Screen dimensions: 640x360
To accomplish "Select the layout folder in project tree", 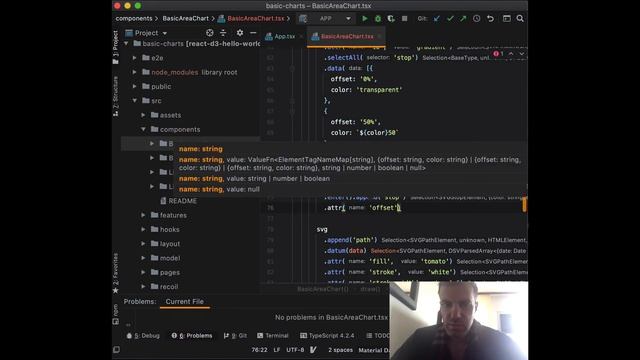I will [170, 244].
